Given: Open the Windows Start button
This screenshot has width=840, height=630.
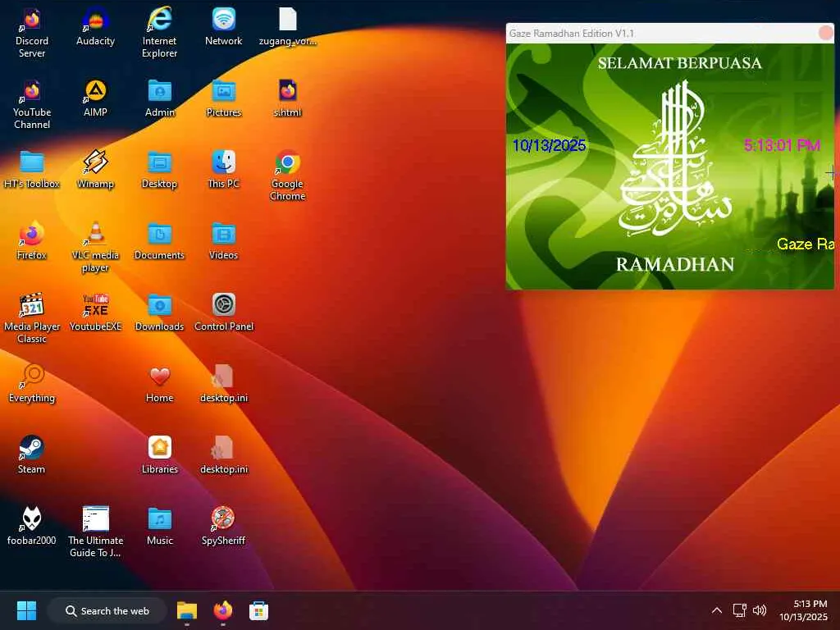Looking at the screenshot, I should pos(26,610).
